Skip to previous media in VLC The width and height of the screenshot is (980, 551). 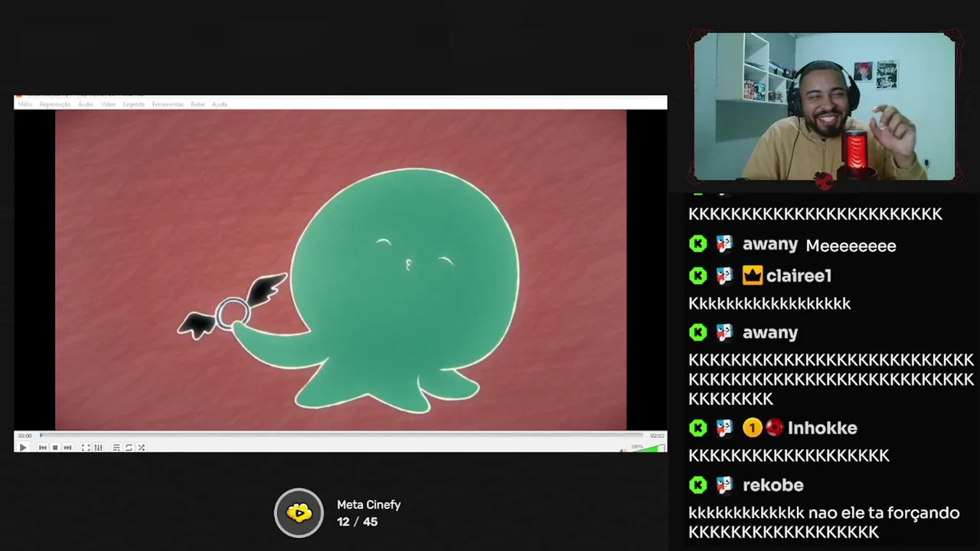(43, 448)
